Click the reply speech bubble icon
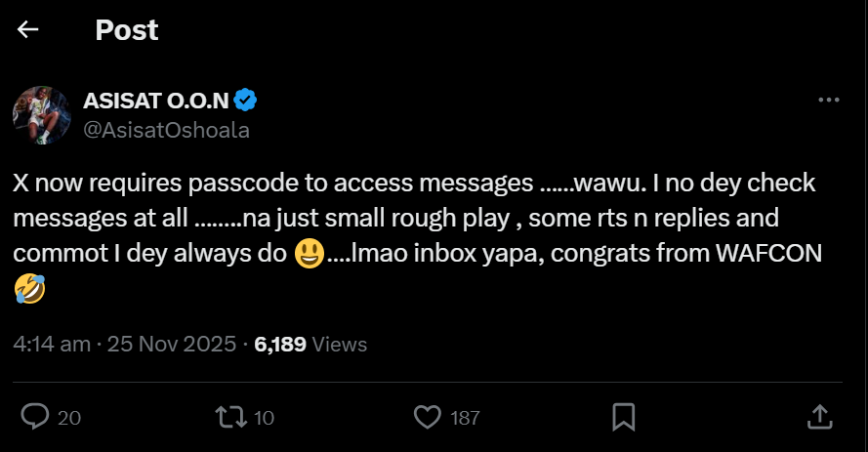The image size is (868, 452). pyautogui.click(x=35, y=417)
